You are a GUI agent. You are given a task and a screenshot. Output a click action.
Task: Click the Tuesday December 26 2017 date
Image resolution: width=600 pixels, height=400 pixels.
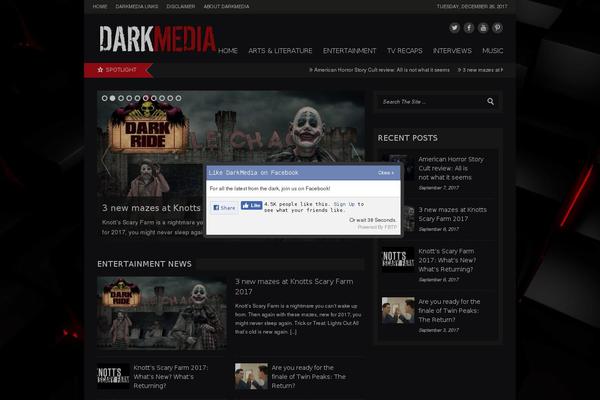click(472, 7)
